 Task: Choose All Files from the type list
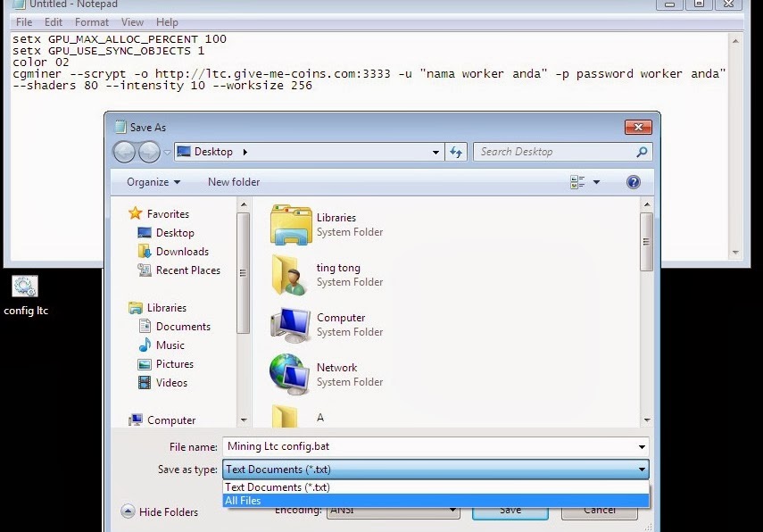pyautogui.click(x=435, y=501)
